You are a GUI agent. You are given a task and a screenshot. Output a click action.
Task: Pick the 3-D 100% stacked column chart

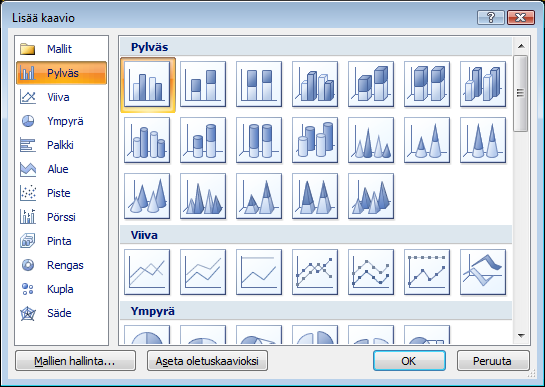tap(427, 84)
